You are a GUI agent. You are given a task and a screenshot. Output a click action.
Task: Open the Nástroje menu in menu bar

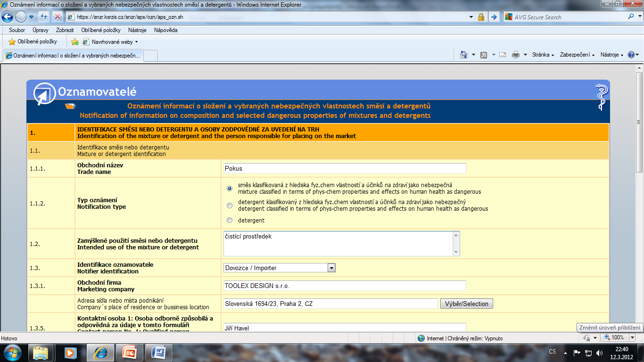(137, 30)
